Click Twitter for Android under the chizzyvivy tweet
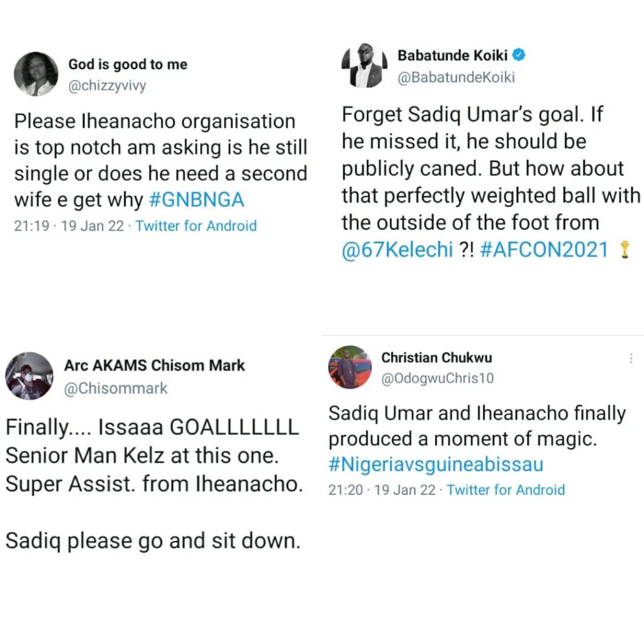This screenshot has height=644, width=644. pos(196,226)
